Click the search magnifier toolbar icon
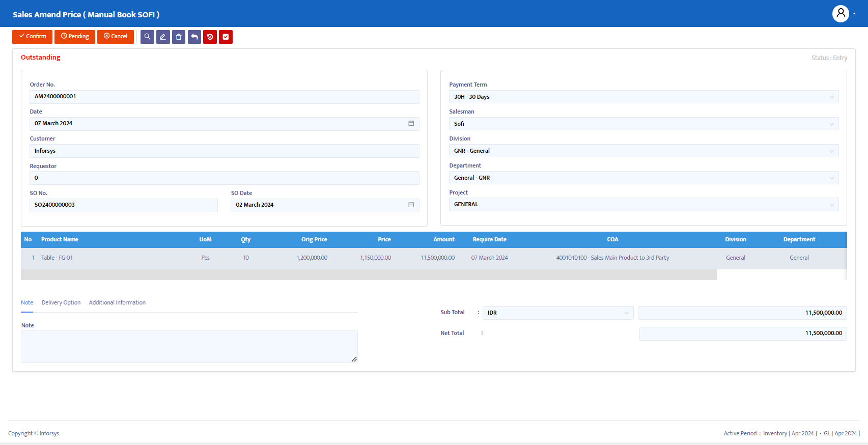The image size is (868, 445). pos(147,37)
